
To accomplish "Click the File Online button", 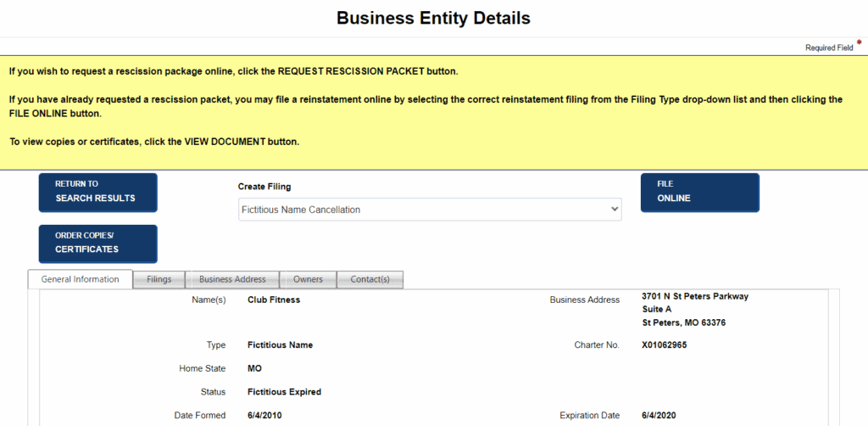I will click(699, 192).
